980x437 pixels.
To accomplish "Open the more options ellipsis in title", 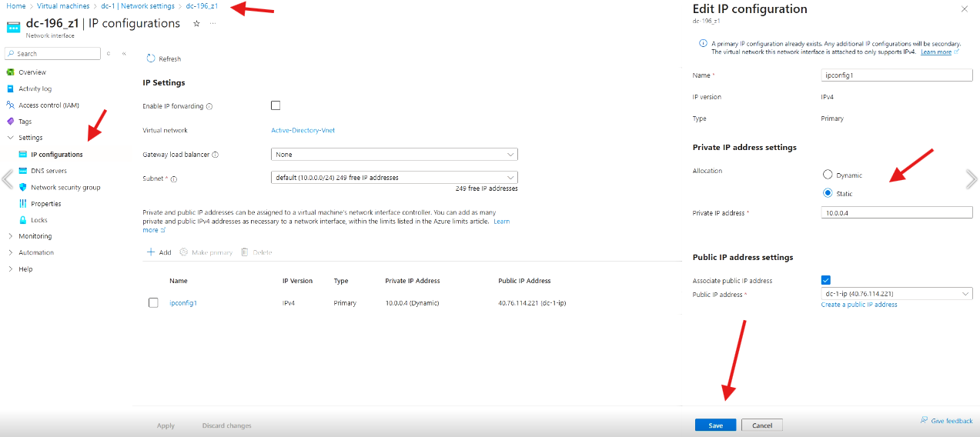I will tap(213, 24).
